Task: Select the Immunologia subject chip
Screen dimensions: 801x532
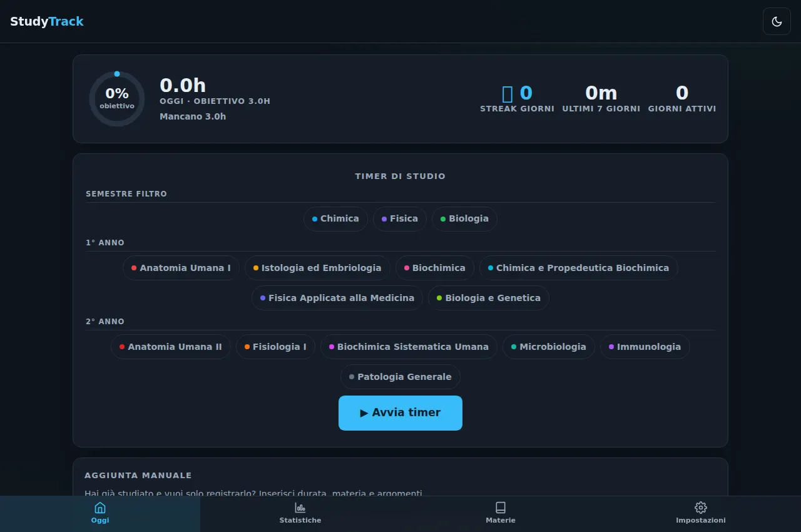Action: pyautogui.click(x=645, y=347)
